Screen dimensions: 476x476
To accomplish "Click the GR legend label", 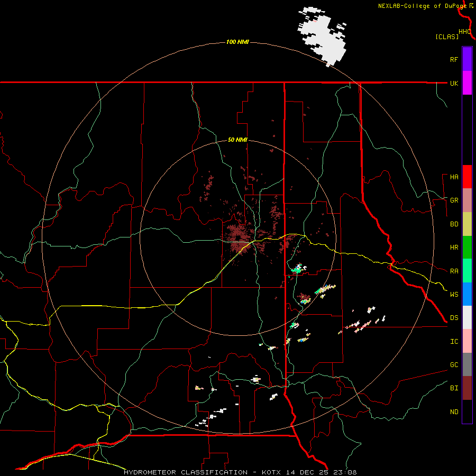I will click(454, 200).
